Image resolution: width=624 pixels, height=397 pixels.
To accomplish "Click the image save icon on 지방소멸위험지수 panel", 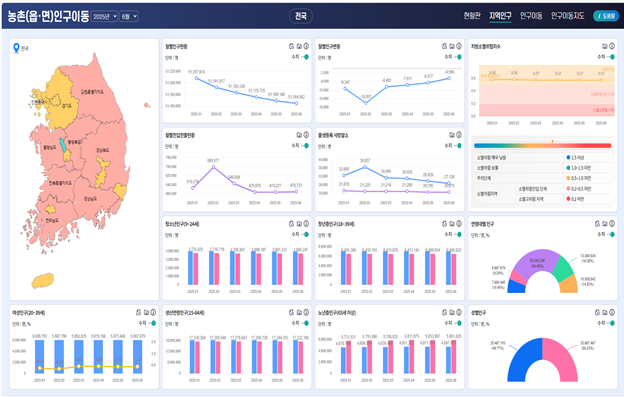I will pos(604,46).
